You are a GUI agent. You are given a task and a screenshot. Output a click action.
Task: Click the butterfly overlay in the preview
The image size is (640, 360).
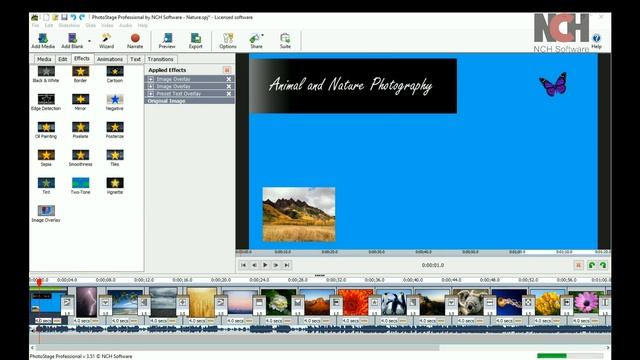[553, 84]
